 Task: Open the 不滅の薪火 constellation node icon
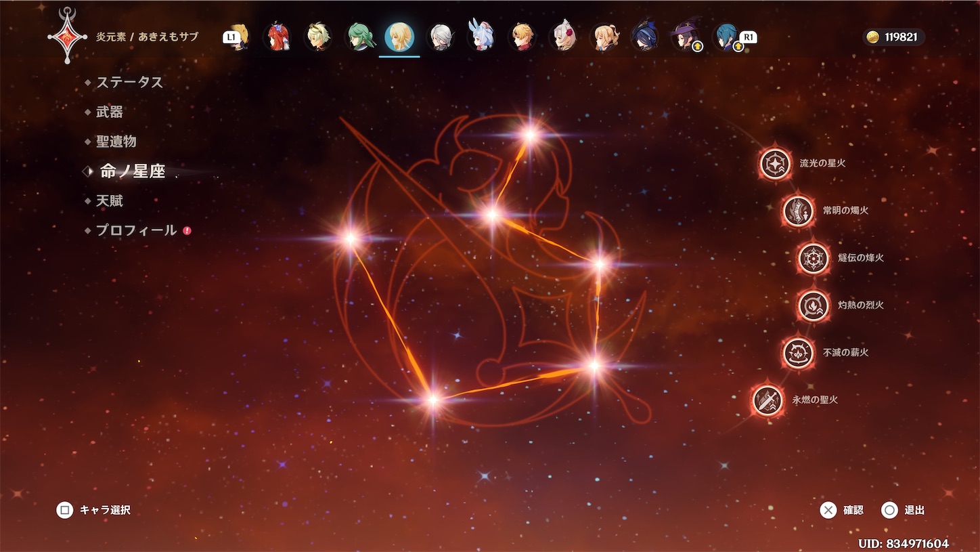pos(799,353)
